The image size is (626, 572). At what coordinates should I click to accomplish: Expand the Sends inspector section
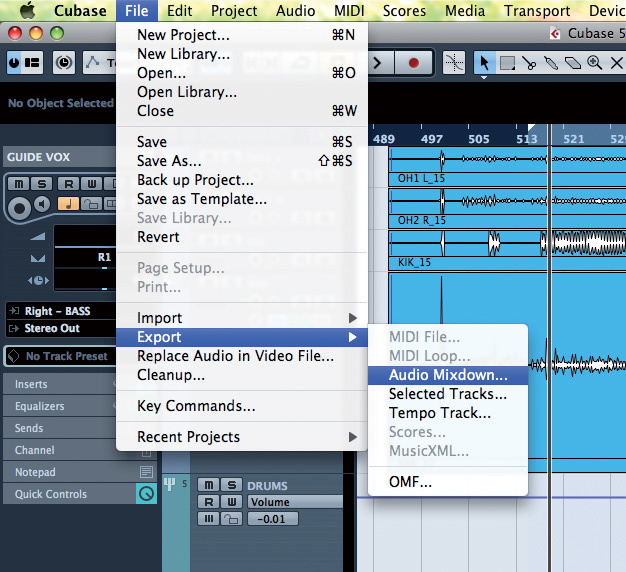60,428
